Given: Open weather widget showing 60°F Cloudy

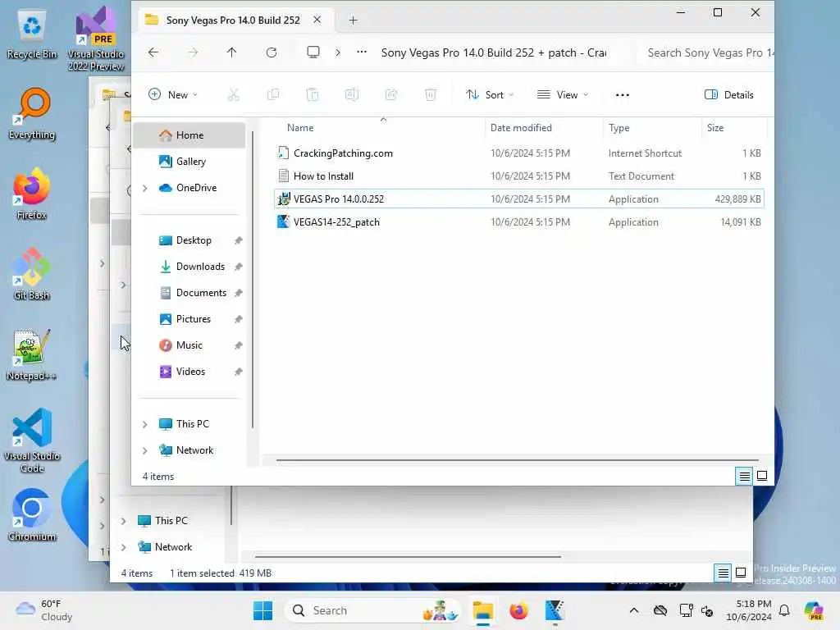Looking at the screenshot, I should 44,610.
